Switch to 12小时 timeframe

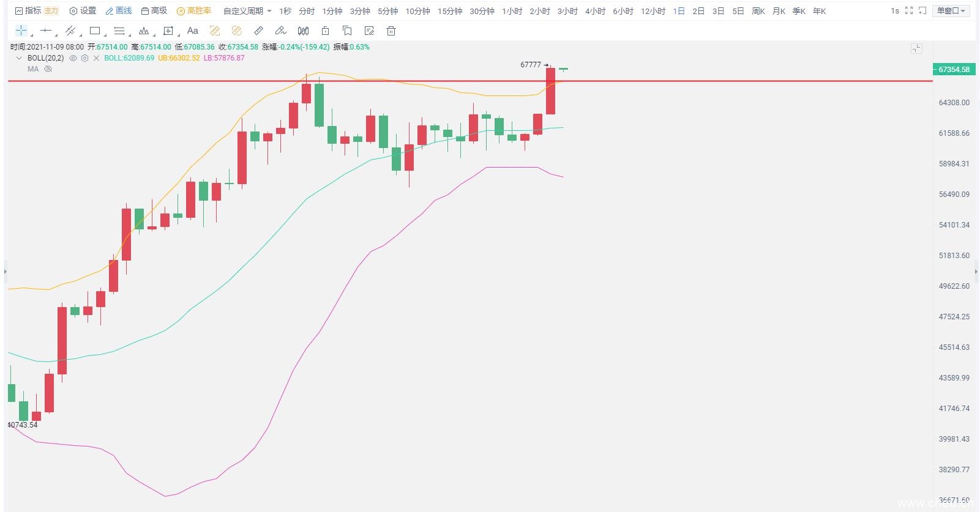click(653, 11)
